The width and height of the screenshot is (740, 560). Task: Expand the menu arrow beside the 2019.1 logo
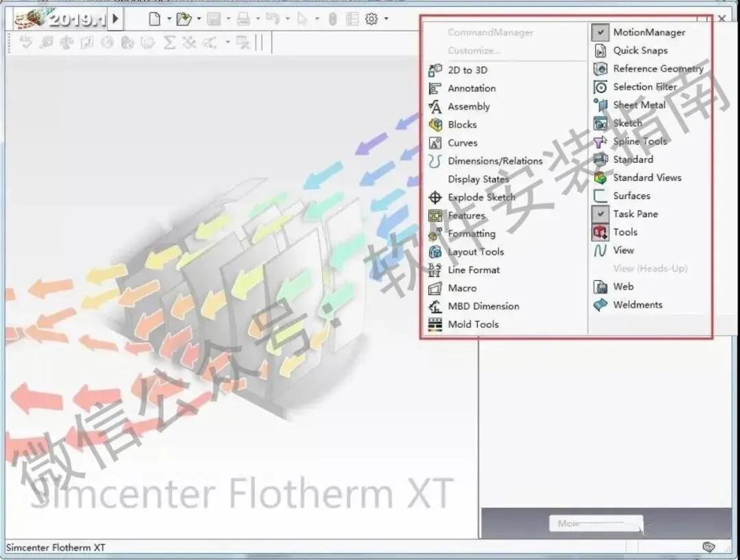click(116, 19)
